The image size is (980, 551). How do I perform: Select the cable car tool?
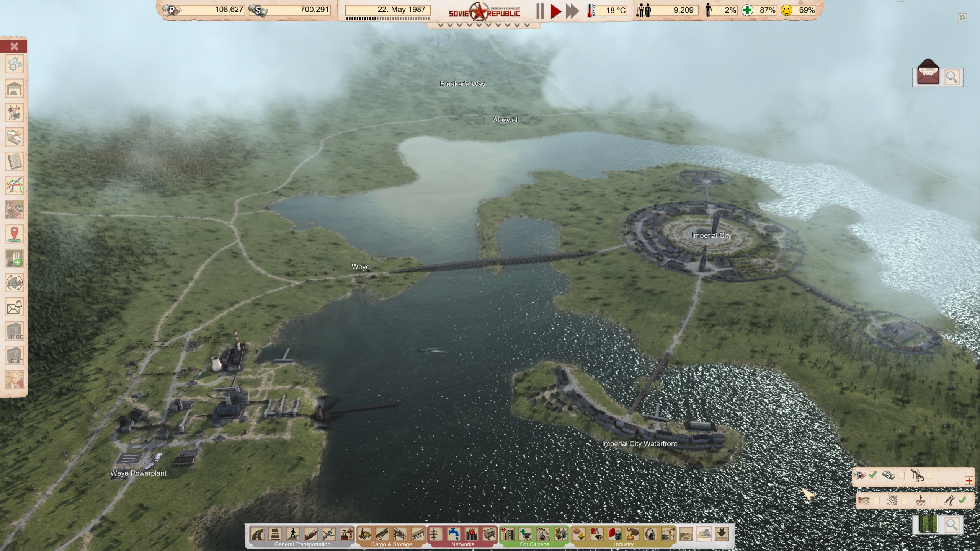[346, 534]
